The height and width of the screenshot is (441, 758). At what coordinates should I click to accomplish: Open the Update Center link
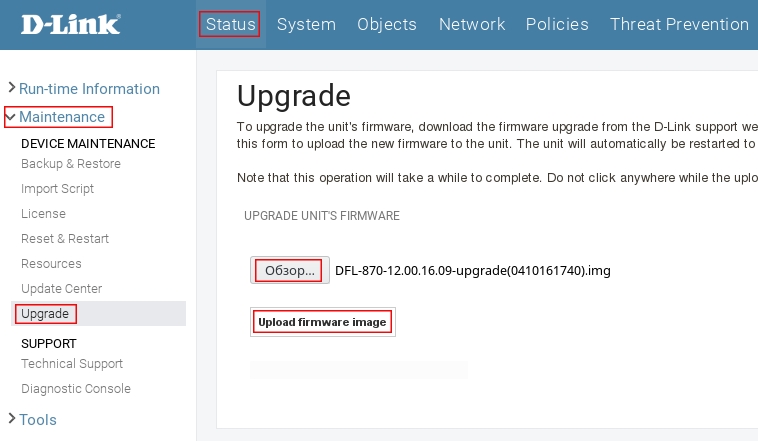pyautogui.click(x=61, y=289)
